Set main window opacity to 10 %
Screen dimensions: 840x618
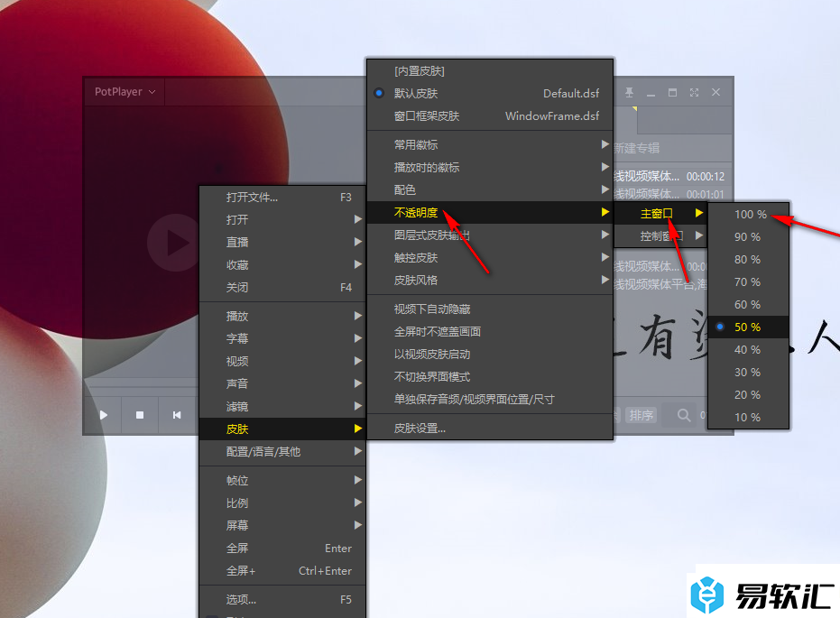pos(748,417)
